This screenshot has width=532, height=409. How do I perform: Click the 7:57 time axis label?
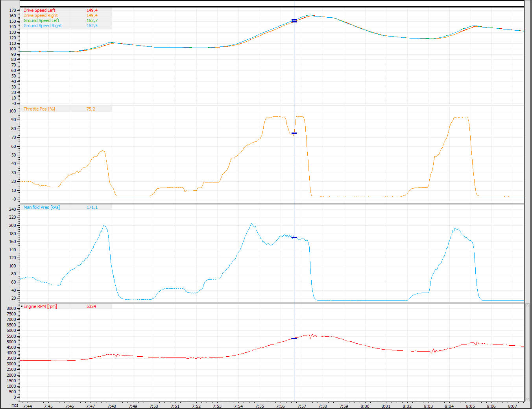(x=301, y=406)
